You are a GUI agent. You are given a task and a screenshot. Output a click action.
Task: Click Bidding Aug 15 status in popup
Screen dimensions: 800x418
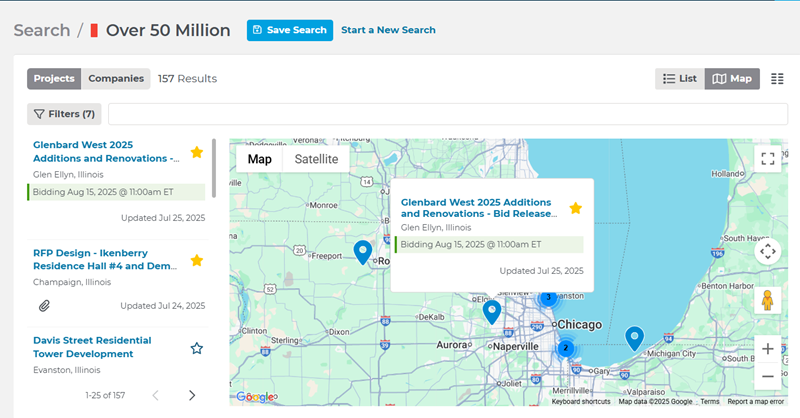click(489, 244)
